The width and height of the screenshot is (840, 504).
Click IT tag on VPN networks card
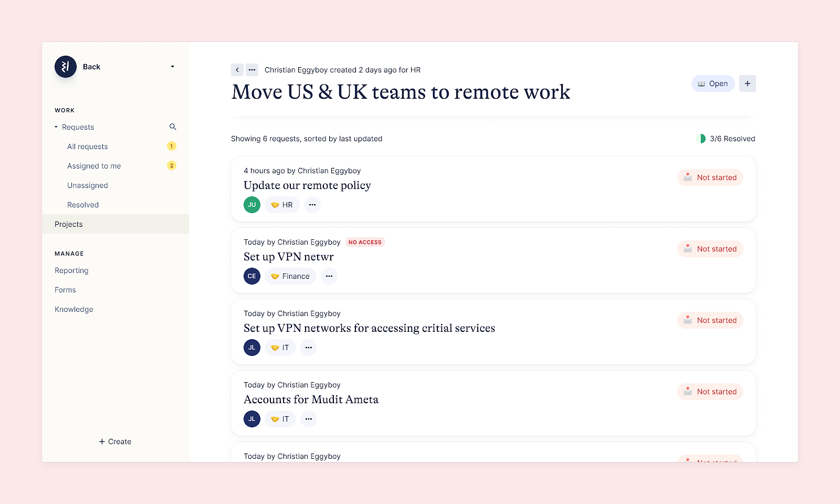(x=280, y=348)
